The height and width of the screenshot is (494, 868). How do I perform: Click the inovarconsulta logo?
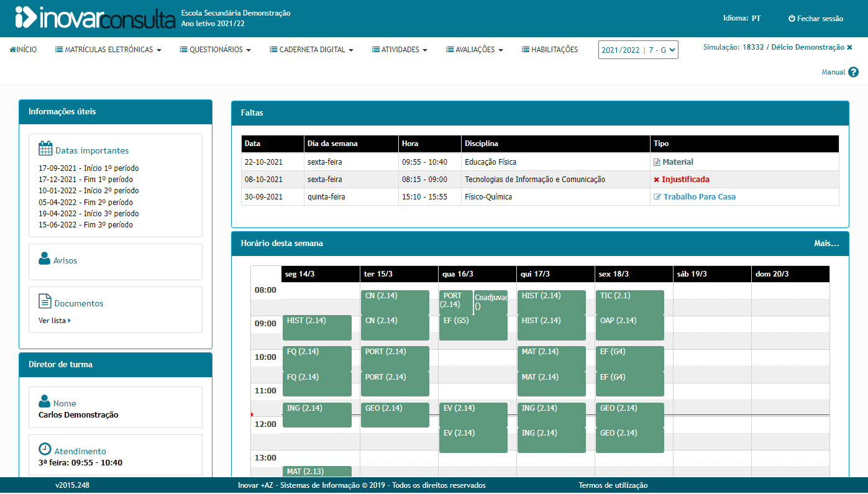pyautogui.click(x=90, y=19)
